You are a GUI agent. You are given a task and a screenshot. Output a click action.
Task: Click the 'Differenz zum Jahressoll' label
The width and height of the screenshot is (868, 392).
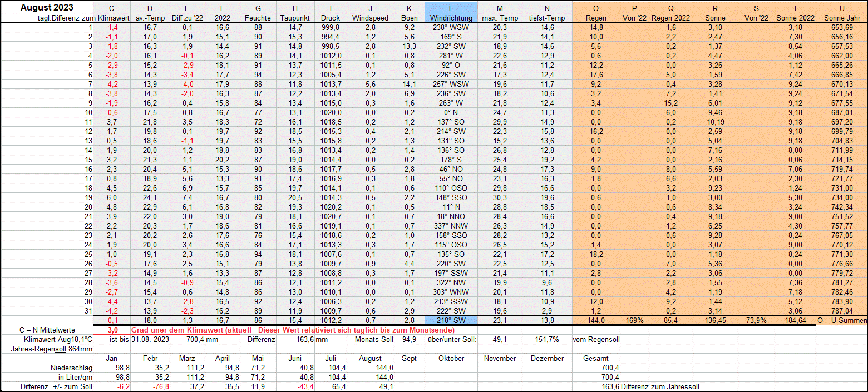coord(660,386)
